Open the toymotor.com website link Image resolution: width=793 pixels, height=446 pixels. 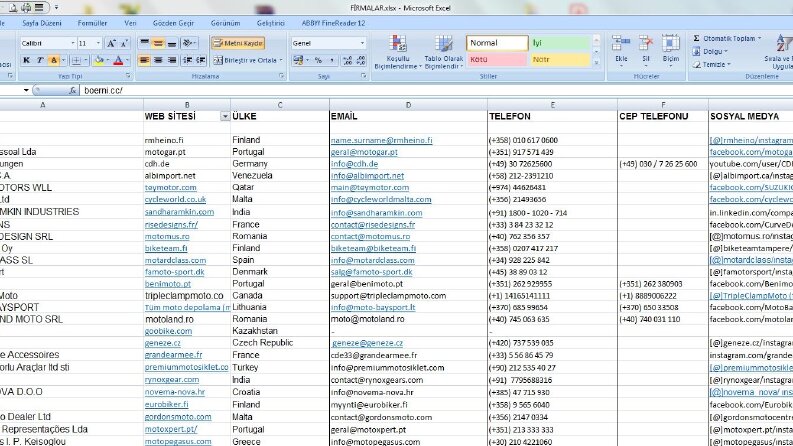[x=170, y=188]
